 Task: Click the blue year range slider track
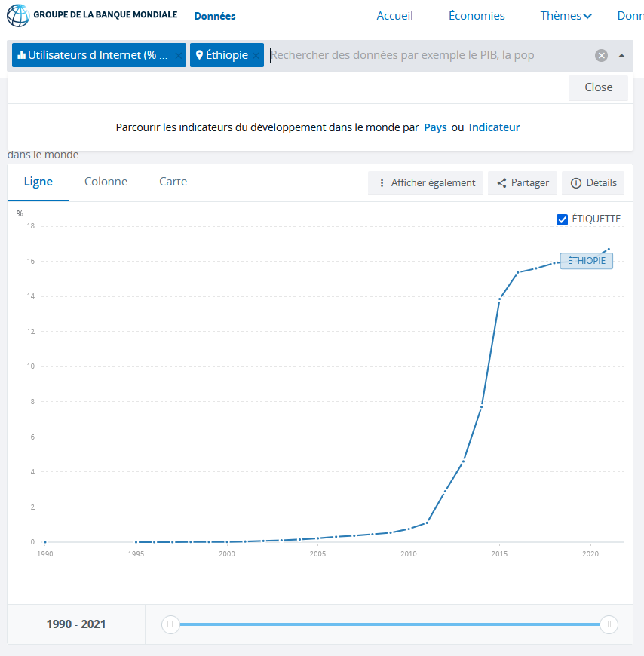click(389, 624)
